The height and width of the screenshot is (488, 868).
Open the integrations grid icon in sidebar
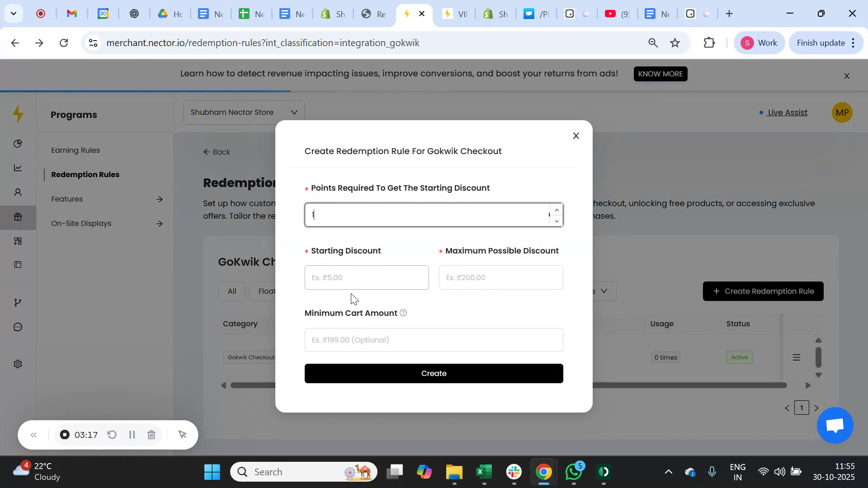click(x=18, y=240)
